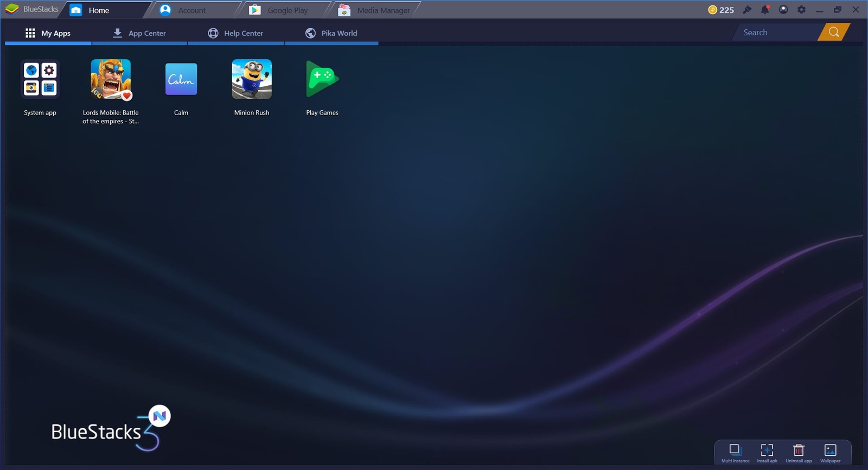The image size is (868, 470).
Task: Click Install apk icon
Action: click(767, 450)
